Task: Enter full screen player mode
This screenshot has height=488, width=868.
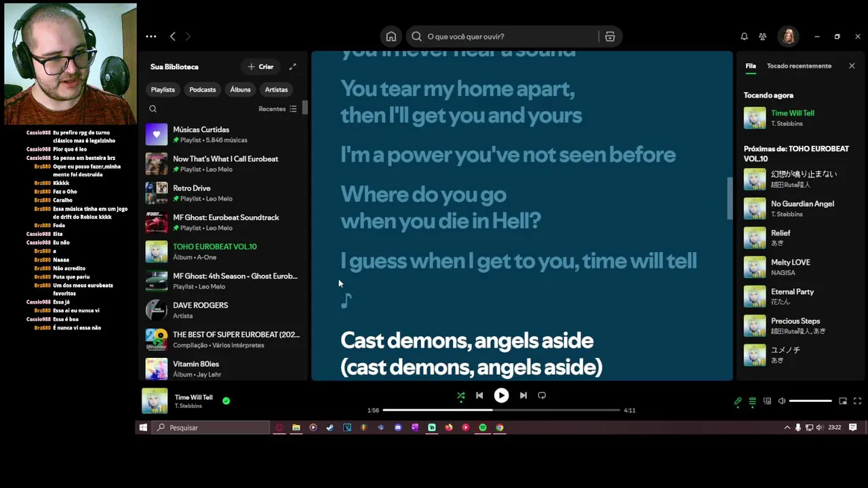Action: [857, 401]
